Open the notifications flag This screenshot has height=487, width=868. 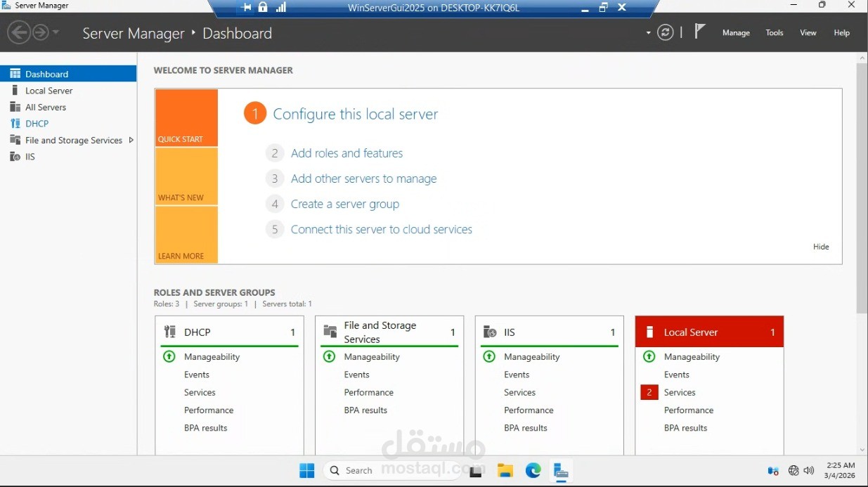click(x=699, y=32)
